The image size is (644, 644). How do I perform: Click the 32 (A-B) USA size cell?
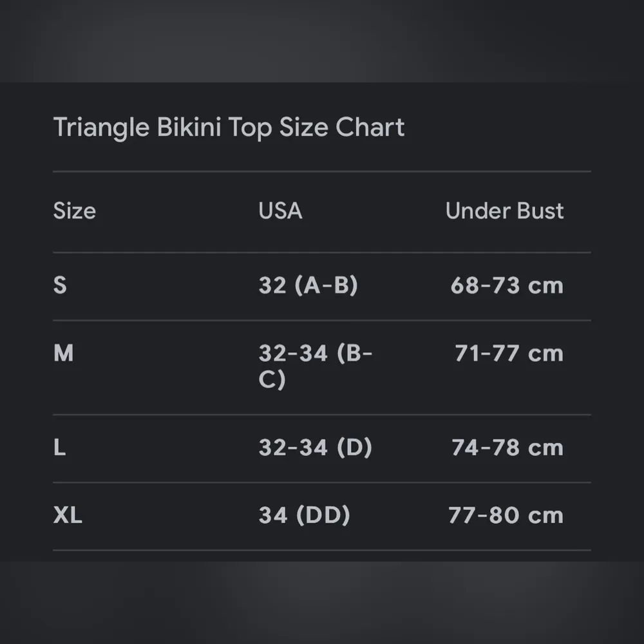pyautogui.click(x=308, y=285)
